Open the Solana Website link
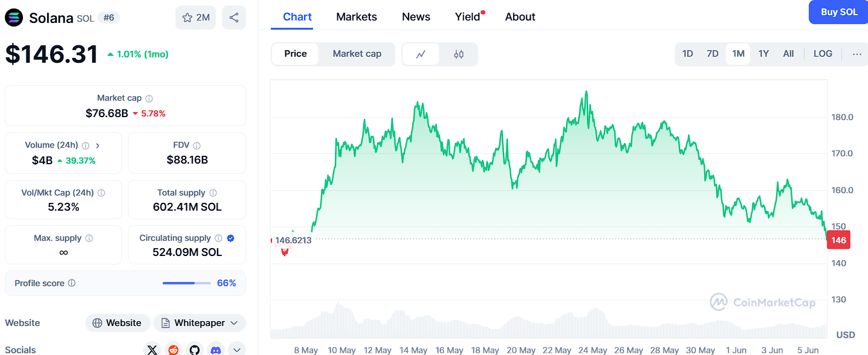 pyautogui.click(x=117, y=323)
